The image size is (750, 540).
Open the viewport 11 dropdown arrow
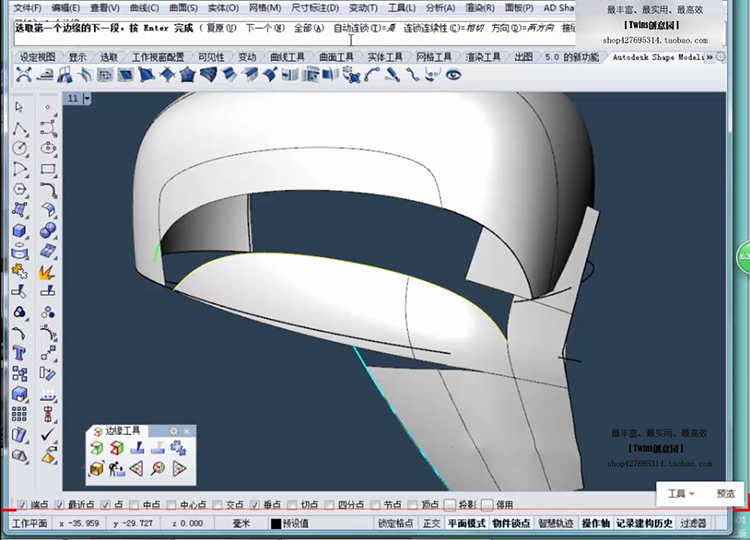tap(88, 98)
